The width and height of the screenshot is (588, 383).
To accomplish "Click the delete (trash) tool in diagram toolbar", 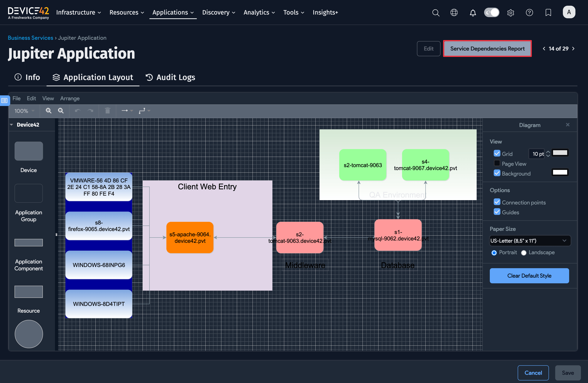I will point(107,111).
